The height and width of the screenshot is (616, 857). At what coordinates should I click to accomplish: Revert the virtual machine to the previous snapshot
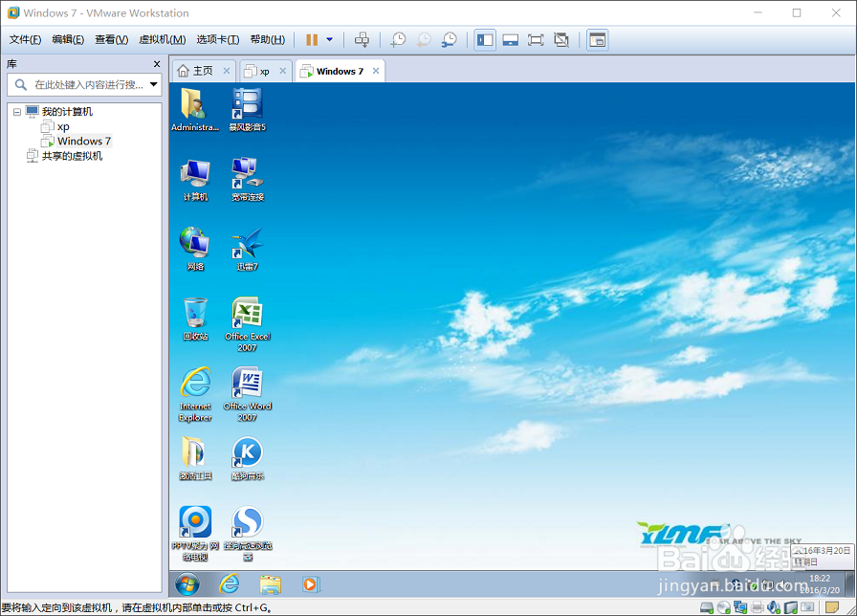pos(424,40)
